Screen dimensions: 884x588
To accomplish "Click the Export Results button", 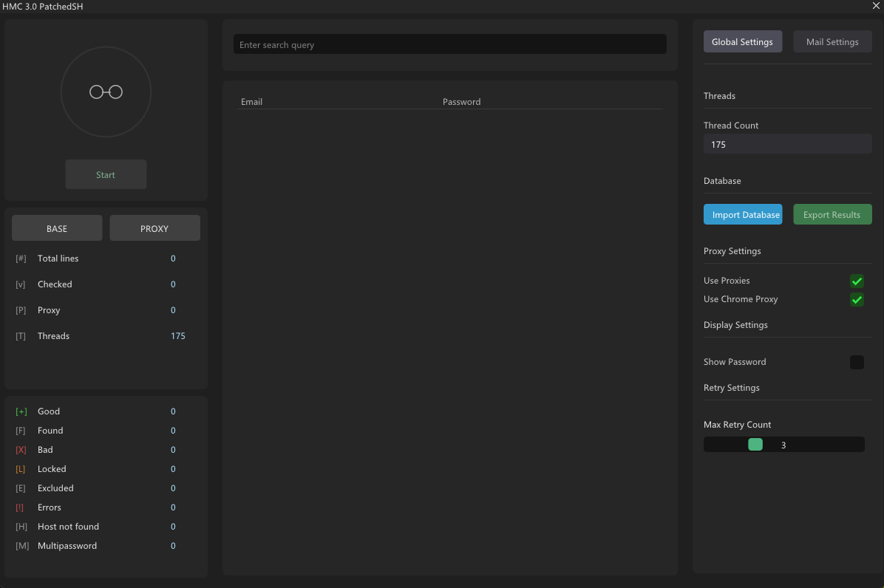I will click(832, 215).
